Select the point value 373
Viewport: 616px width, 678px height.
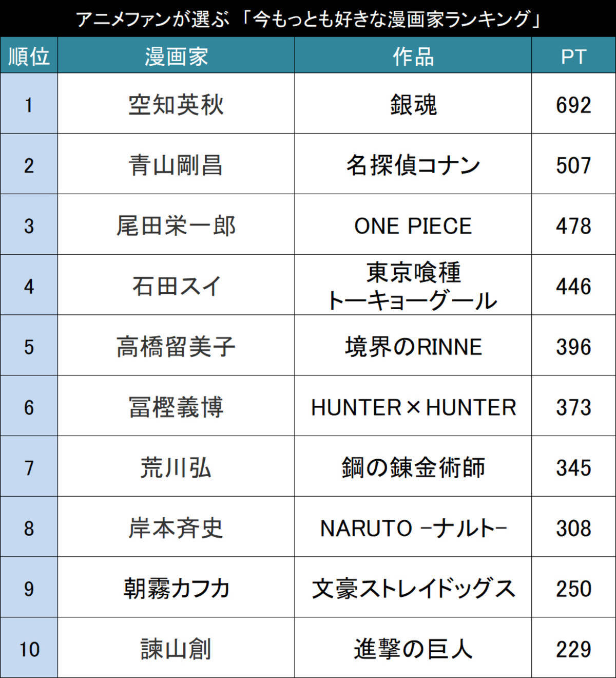pyautogui.click(x=573, y=407)
